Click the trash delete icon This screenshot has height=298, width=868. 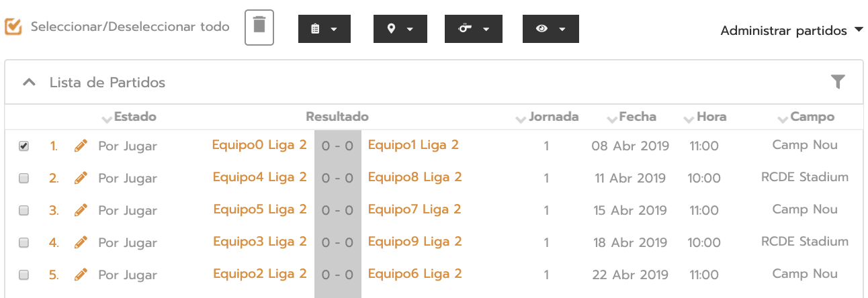[x=259, y=28]
